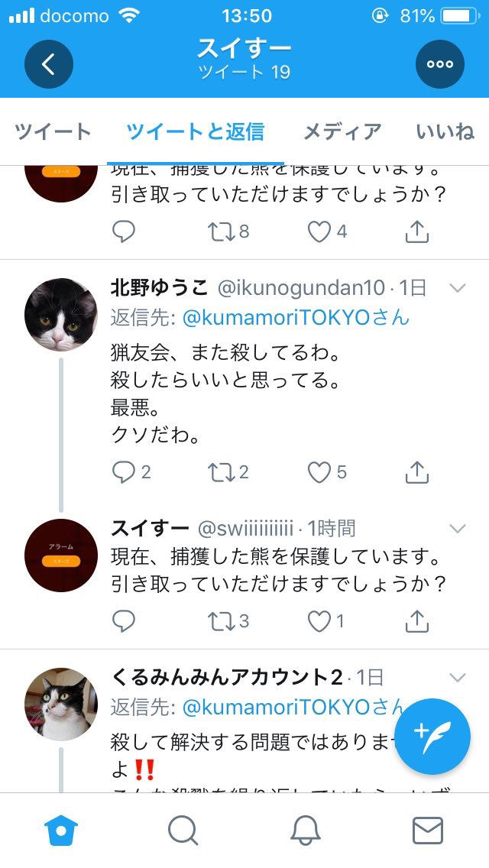Retweet 北野ゆうこ's tweet with 2 retweets
This screenshot has width=489, height=868.
[221, 472]
